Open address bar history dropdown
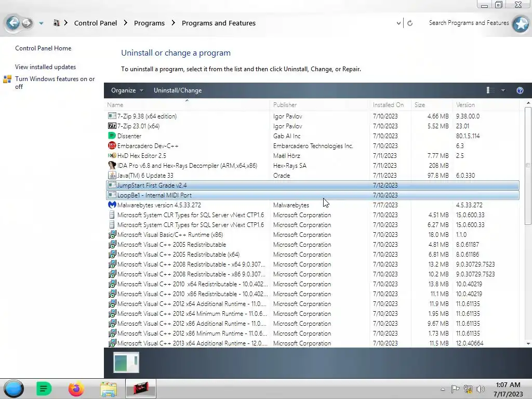Viewport: 532px width, 399px height. click(x=398, y=23)
